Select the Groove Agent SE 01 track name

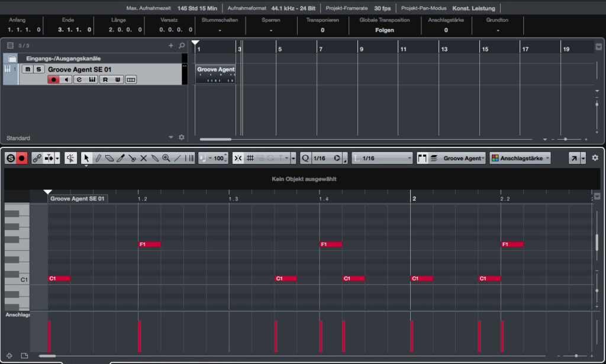80,70
